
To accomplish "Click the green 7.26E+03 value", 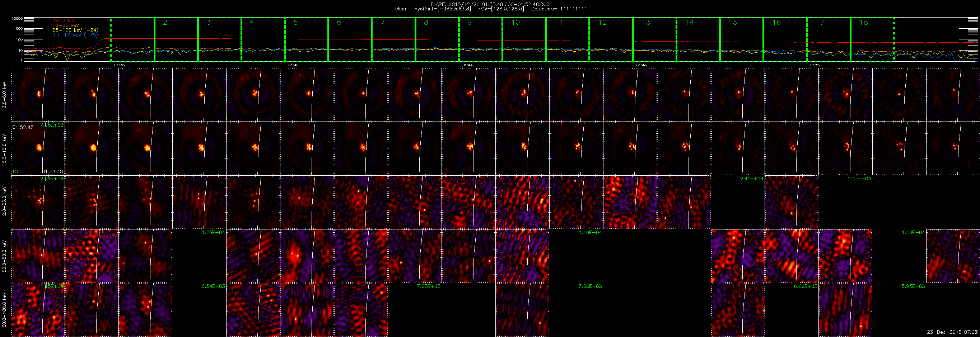I will pyautogui.click(x=52, y=125).
